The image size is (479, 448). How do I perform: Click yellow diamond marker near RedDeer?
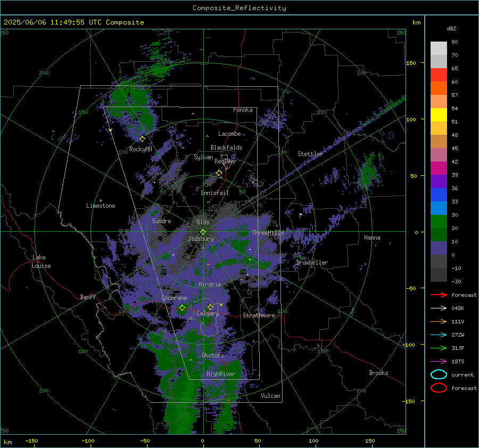coord(219,173)
